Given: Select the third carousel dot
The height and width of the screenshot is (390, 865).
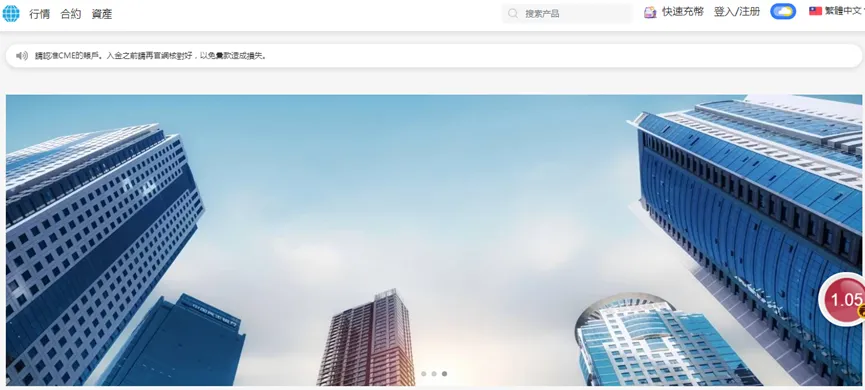Looking at the screenshot, I should 445,374.
